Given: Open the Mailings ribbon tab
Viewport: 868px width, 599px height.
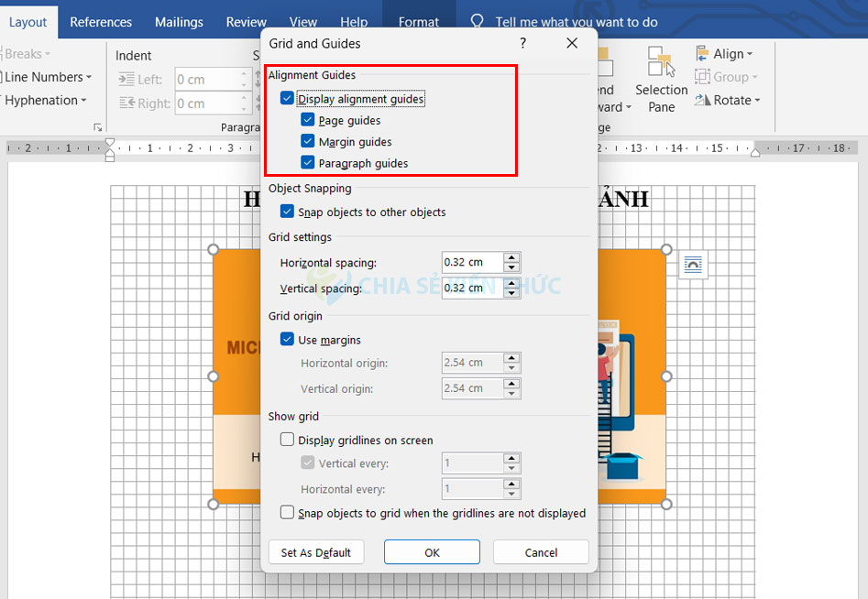Looking at the screenshot, I should (x=181, y=22).
